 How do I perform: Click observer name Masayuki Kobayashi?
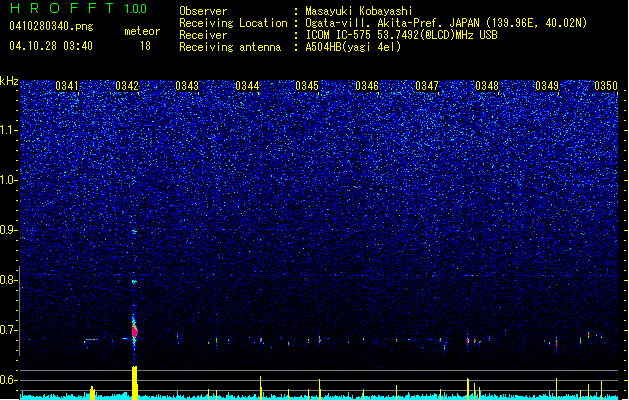359,11
